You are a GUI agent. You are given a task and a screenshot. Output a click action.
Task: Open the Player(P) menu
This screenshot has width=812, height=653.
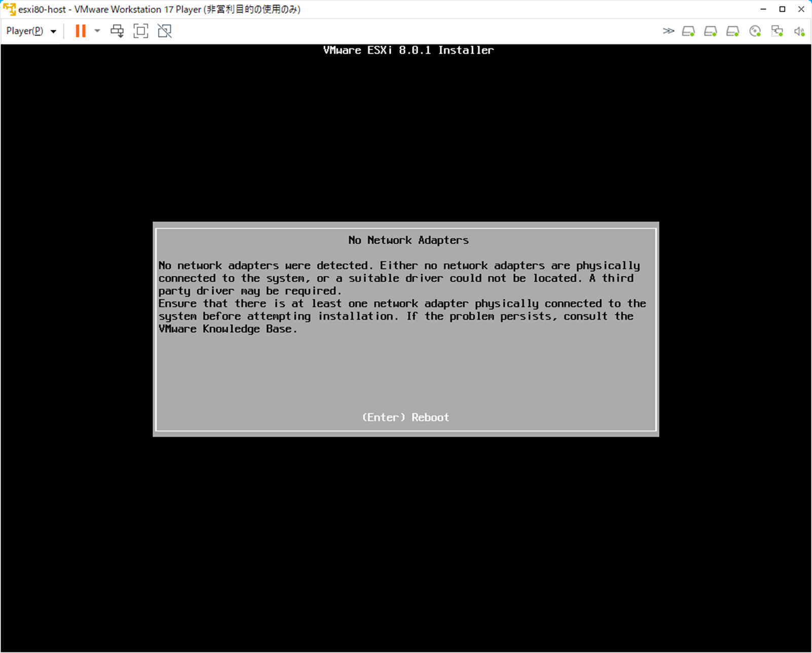click(x=31, y=31)
